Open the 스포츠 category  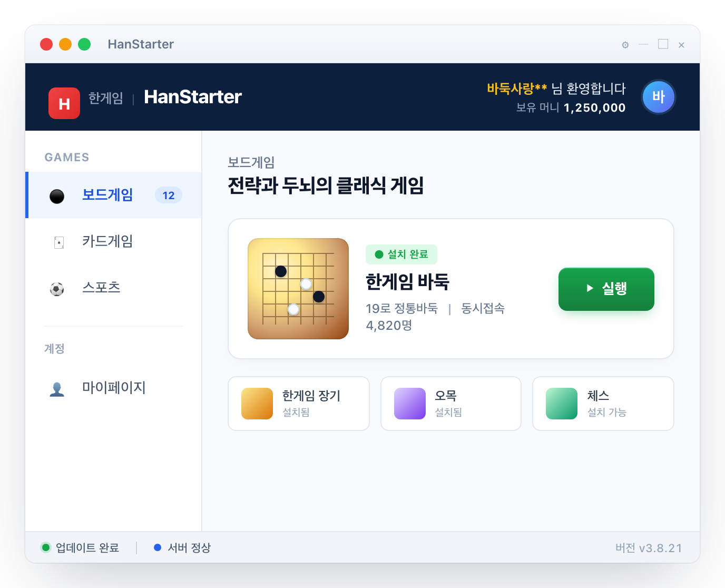(114, 288)
